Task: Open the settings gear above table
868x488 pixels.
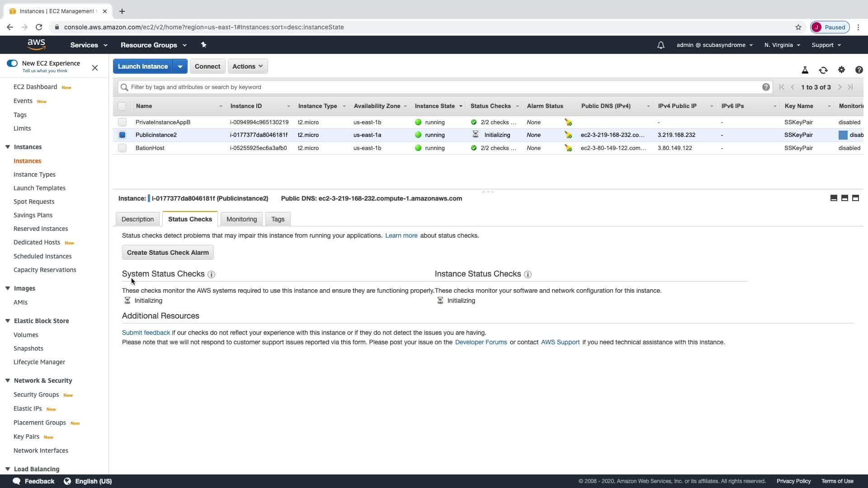Action: [841, 70]
